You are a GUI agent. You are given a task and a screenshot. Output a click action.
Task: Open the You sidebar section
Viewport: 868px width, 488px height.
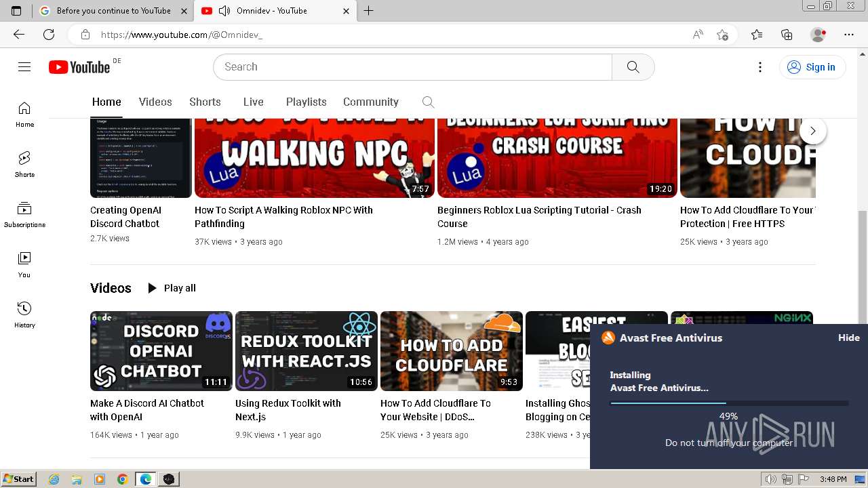click(x=24, y=265)
